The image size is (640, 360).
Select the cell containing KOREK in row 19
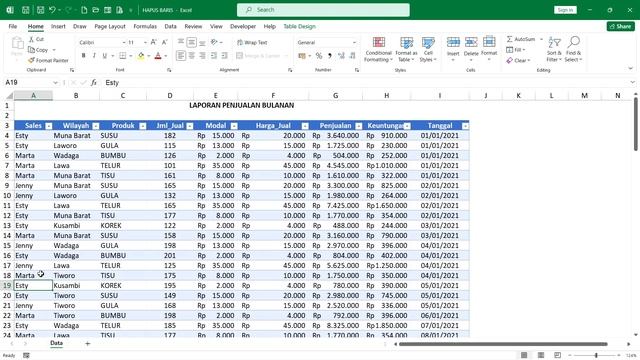pyautogui.click(x=122, y=285)
